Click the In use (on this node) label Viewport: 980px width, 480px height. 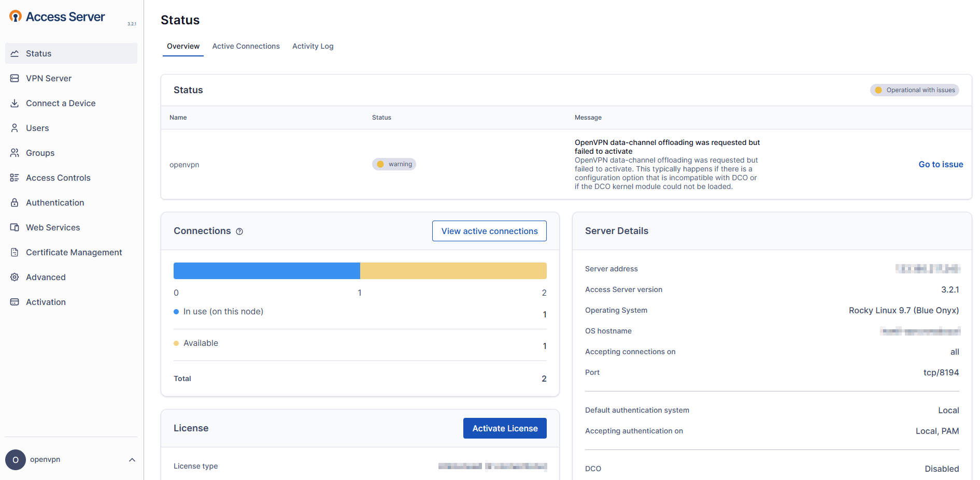(x=223, y=311)
